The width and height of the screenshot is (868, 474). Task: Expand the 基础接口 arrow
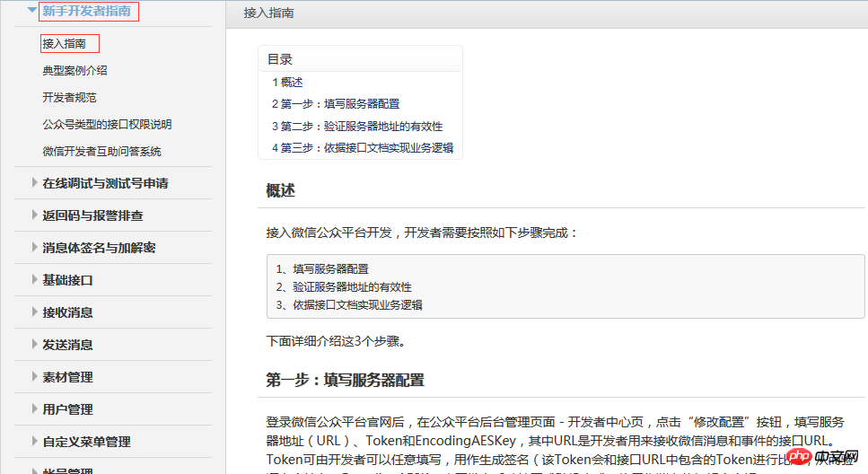click(x=34, y=279)
